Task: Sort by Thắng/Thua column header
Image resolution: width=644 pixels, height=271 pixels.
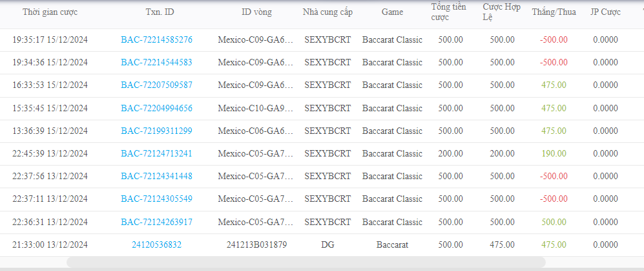Action: coord(554,12)
